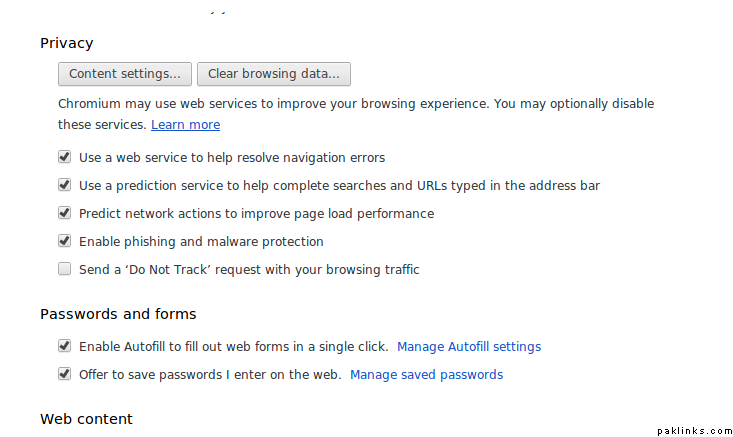Click the Chromium web services description paragraph
The height and width of the screenshot is (437, 733).
[356, 104]
